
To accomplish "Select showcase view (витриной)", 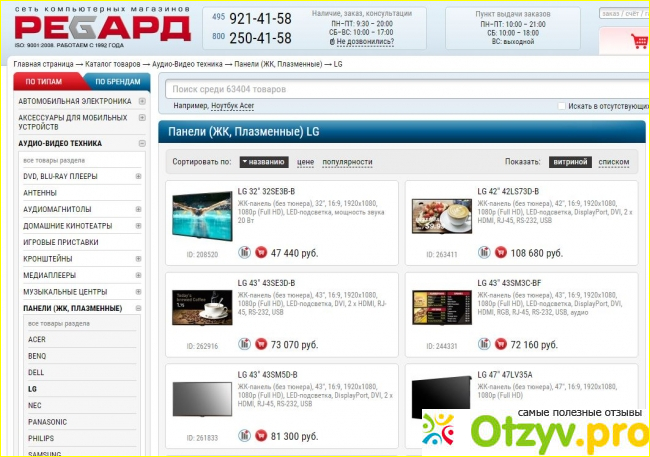I will coord(570,162).
